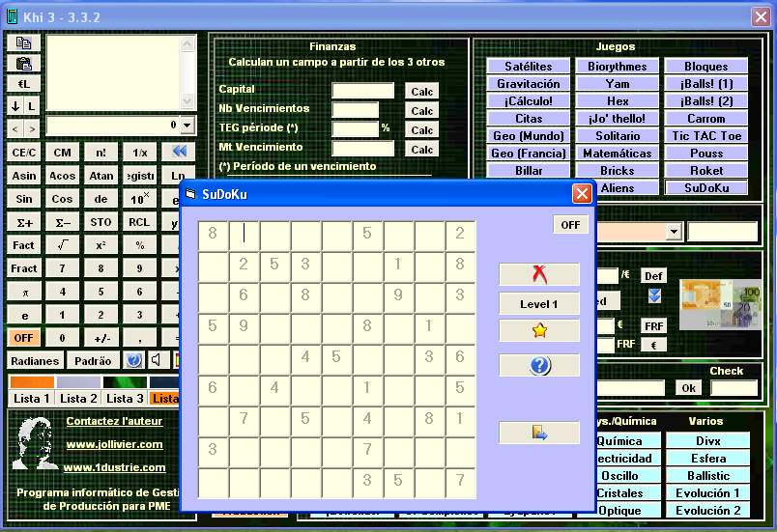Click the blue help icon beside Padrão

coord(133,360)
